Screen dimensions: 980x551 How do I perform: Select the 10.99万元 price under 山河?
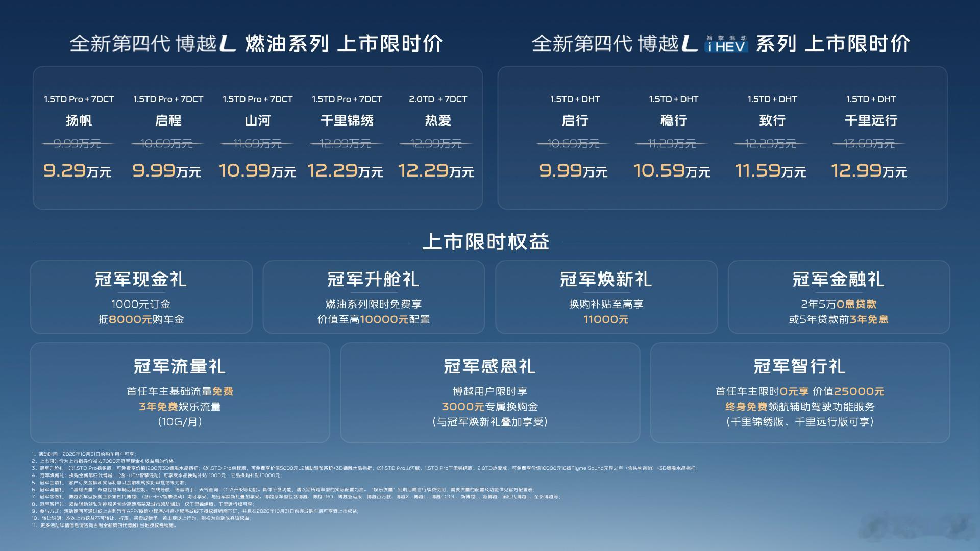(x=257, y=171)
